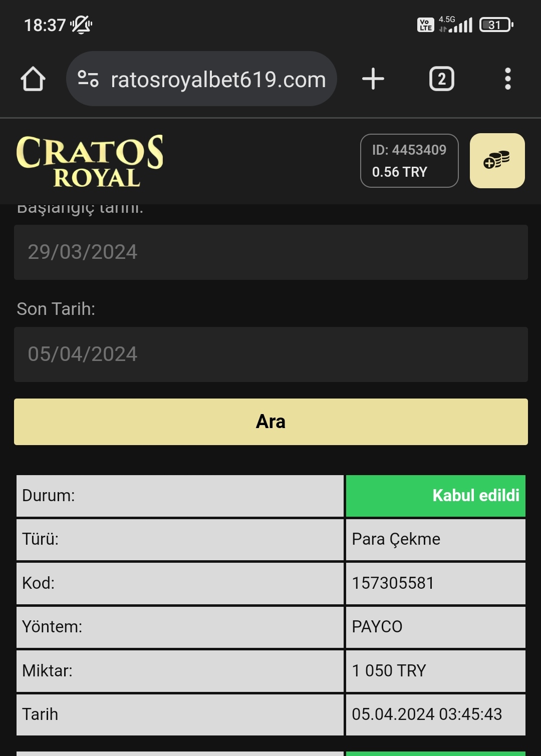This screenshot has height=756, width=541.
Task: Tap the Para Çekme transaction type cell
Action: click(435, 539)
